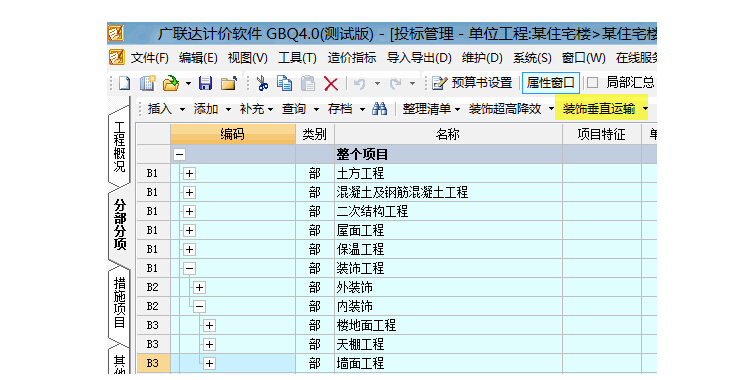Open the 窗口(W) menu
This screenshot has height=380, width=747.
coord(584,58)
